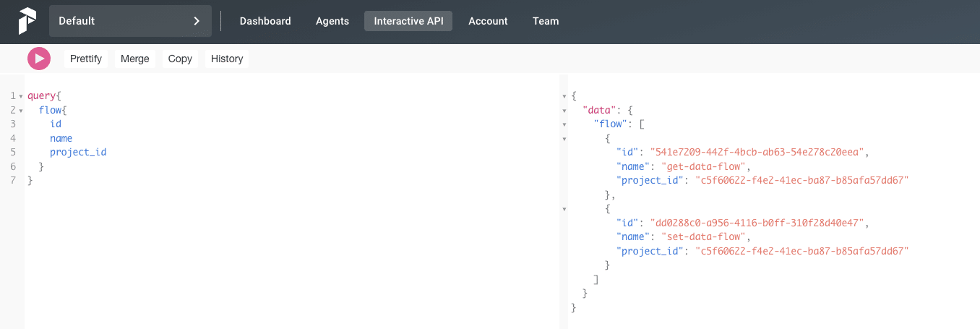Collapse the flow block fold arrow on line 2
Screen dimensions: 980x329
[x=21, y=111]
